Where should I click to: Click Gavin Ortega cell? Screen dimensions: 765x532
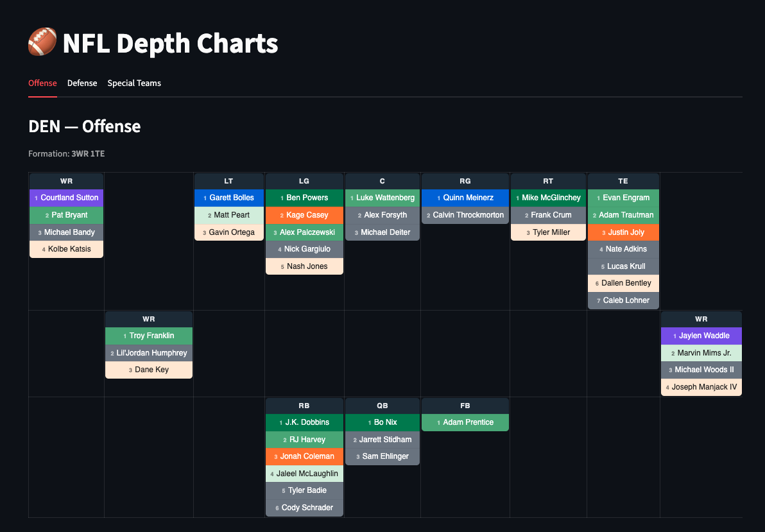point(229,232)
